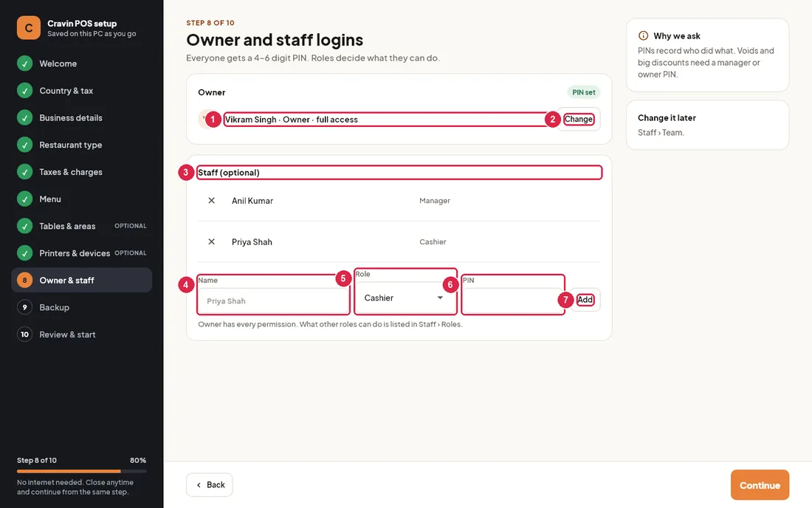Click the OPTIONAL tag beside Printers & devices
This screenshot has width=812, height=508.
click(131, 253)
